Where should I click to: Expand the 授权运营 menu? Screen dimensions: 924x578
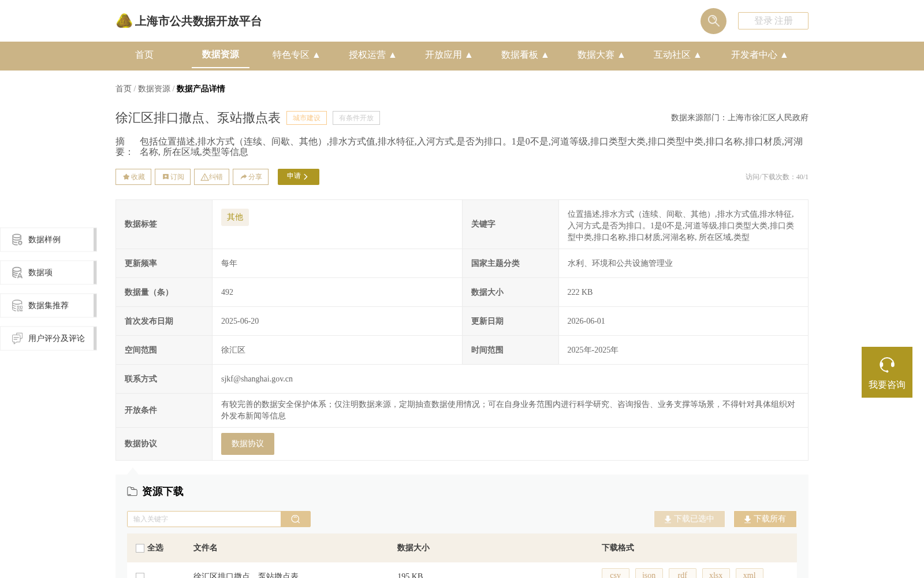(x=372, y=55)
